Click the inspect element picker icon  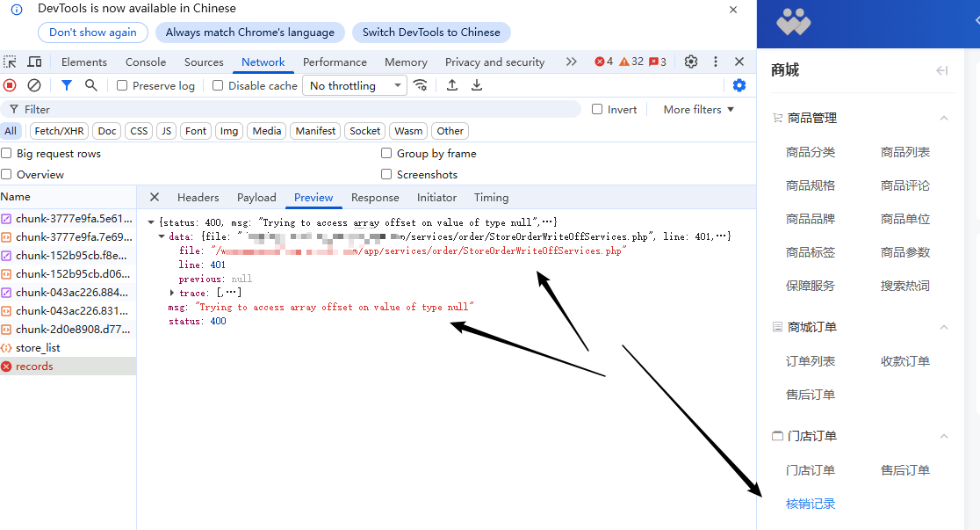pyautogui.click(x=10, y=62)
